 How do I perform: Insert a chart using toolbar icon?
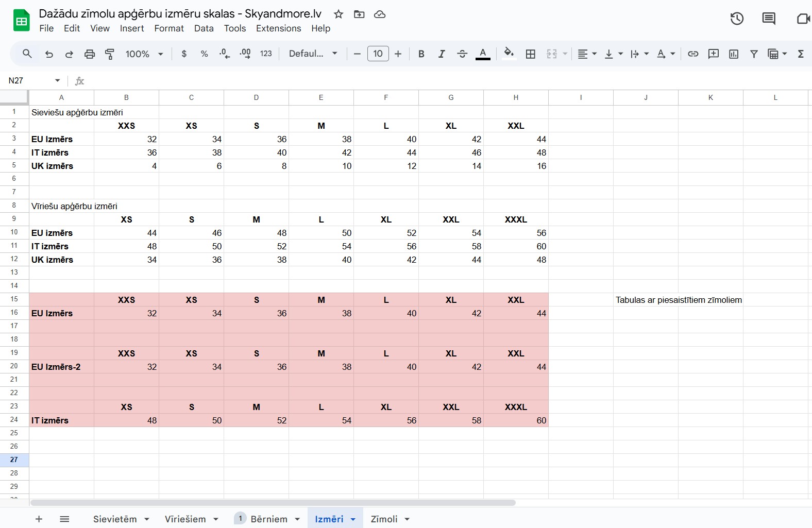coord(734,54)
